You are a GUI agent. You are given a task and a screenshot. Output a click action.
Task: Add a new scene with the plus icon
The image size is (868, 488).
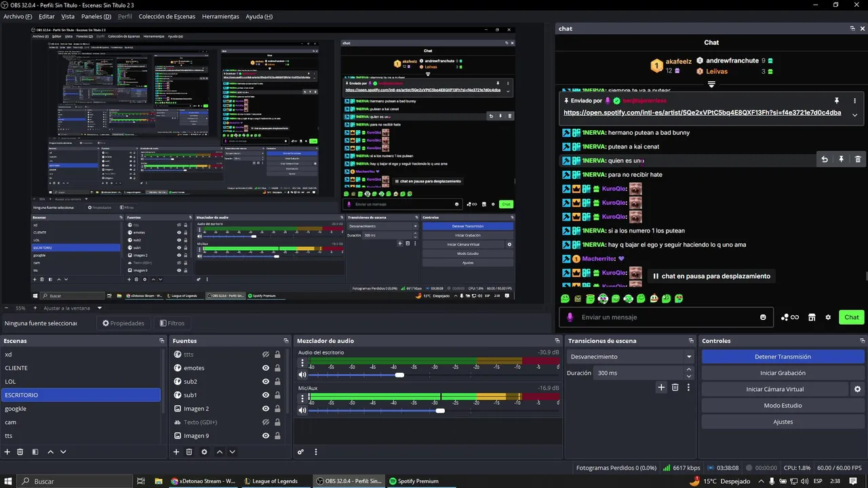(6, 452)
